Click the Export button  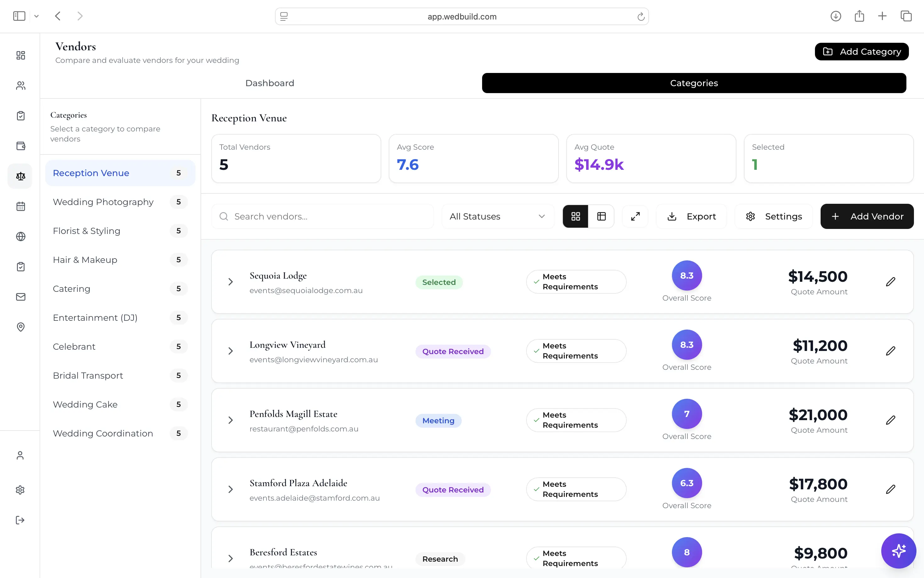tap(691, 216)
